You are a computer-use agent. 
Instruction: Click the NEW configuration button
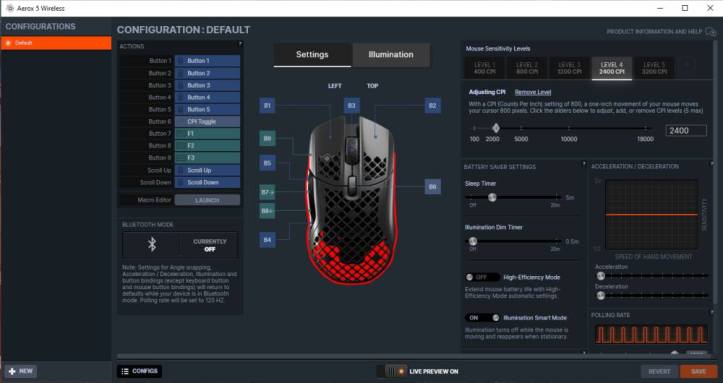[x=21, y=371]
